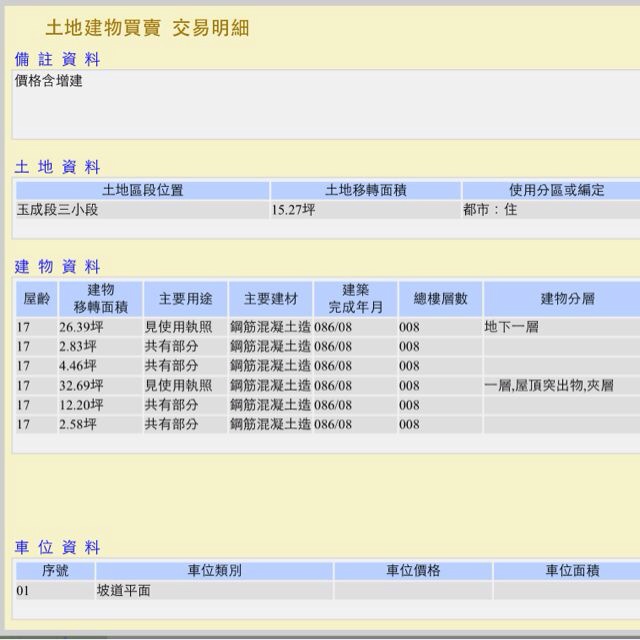Click the 建築完成年月 column header
640x640 pixels.
pos(356,299)
